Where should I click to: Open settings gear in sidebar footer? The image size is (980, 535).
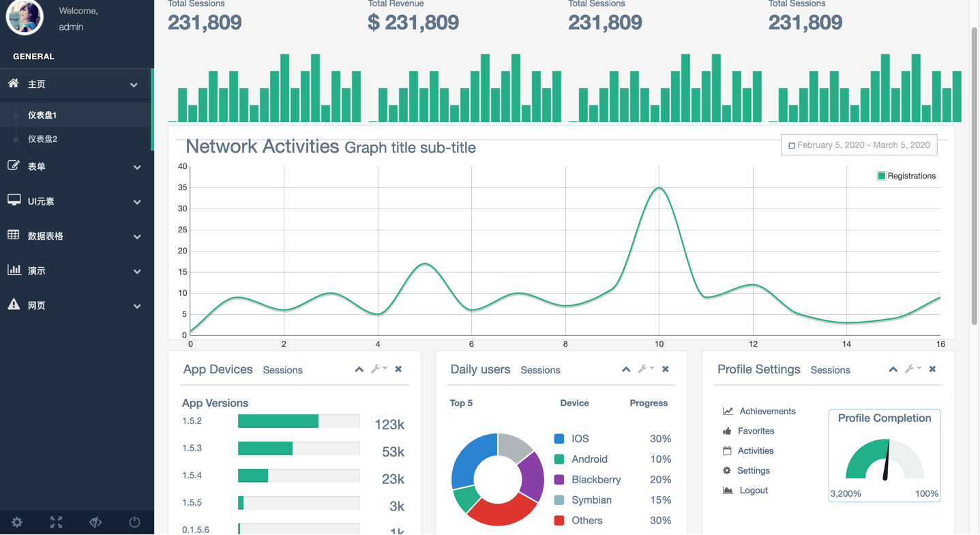point(17,522)
